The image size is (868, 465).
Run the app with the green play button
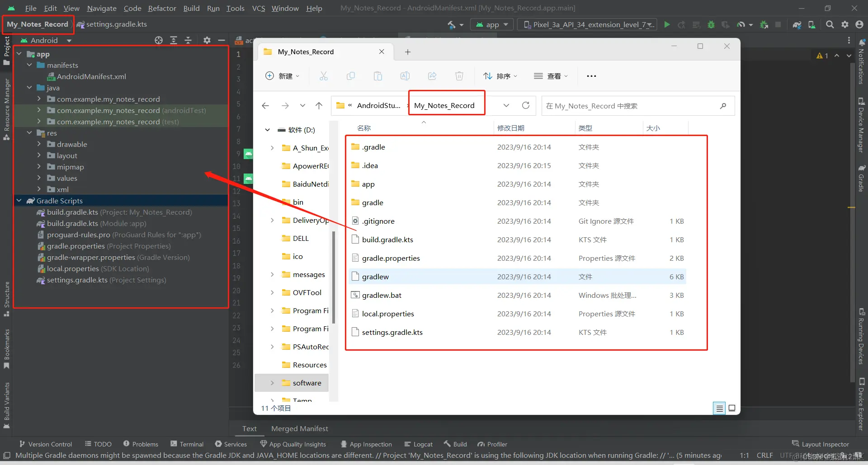coord(667,24)
